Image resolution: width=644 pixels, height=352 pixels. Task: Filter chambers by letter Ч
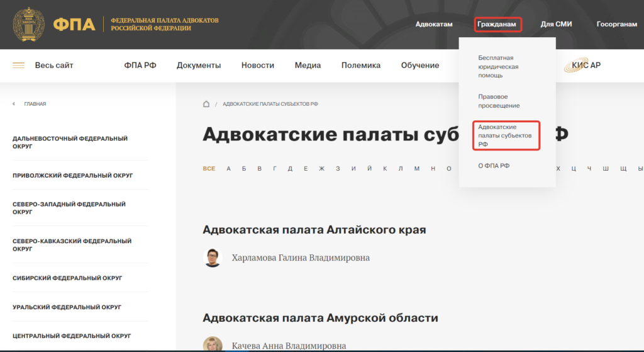tap(589, 169)
